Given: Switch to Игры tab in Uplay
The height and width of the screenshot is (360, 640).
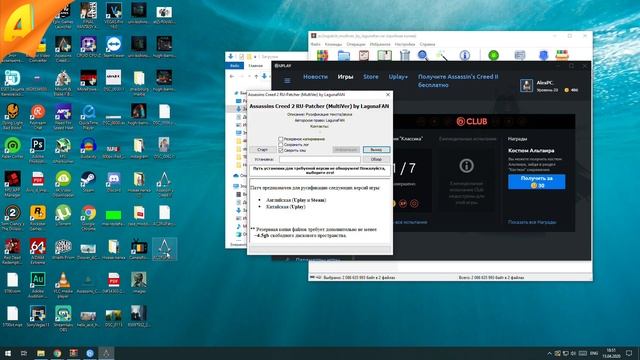Looking at the screenshot, I should (x=345, y=77).
